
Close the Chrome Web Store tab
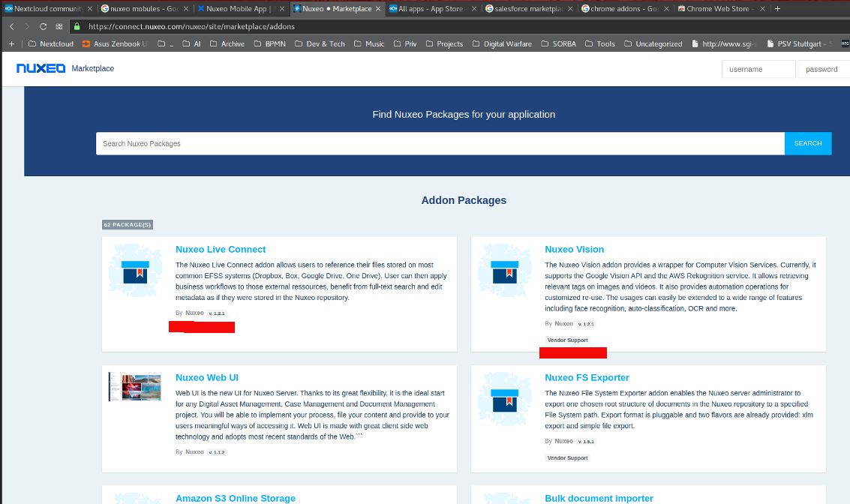pos(763,9)
